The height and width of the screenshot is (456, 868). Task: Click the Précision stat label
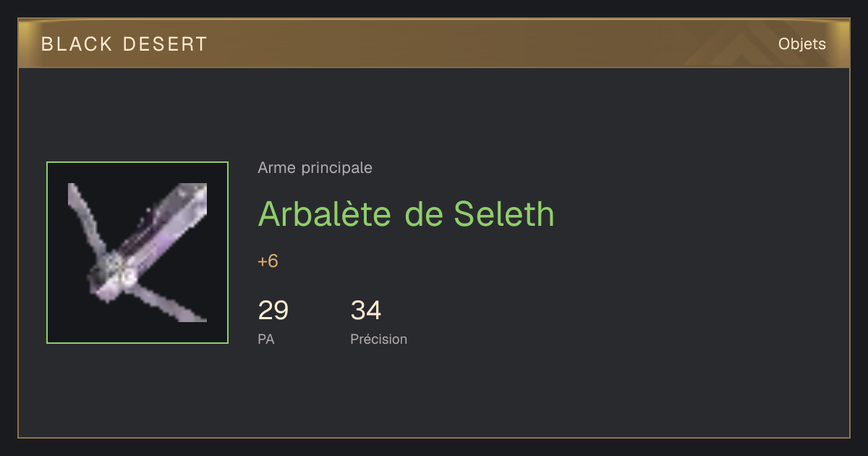(378, 339)
